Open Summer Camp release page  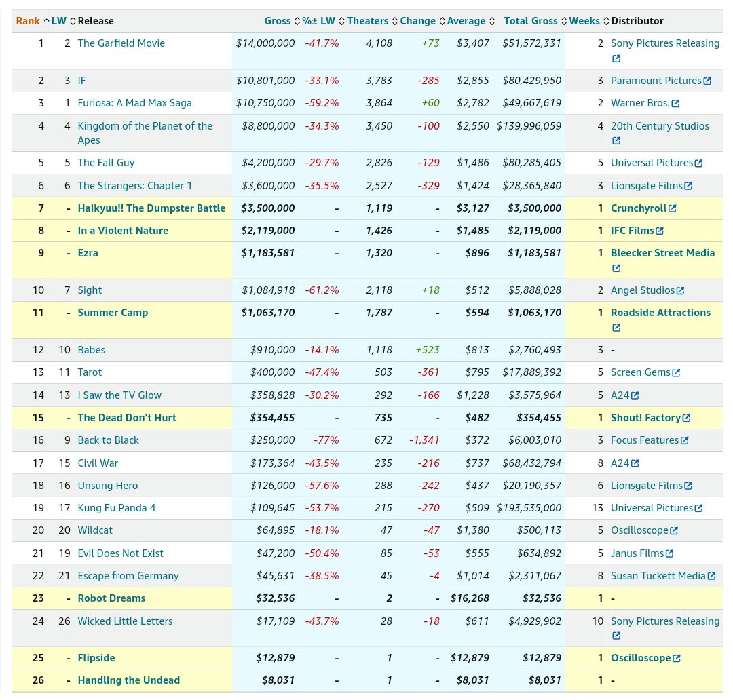(113, 313)
